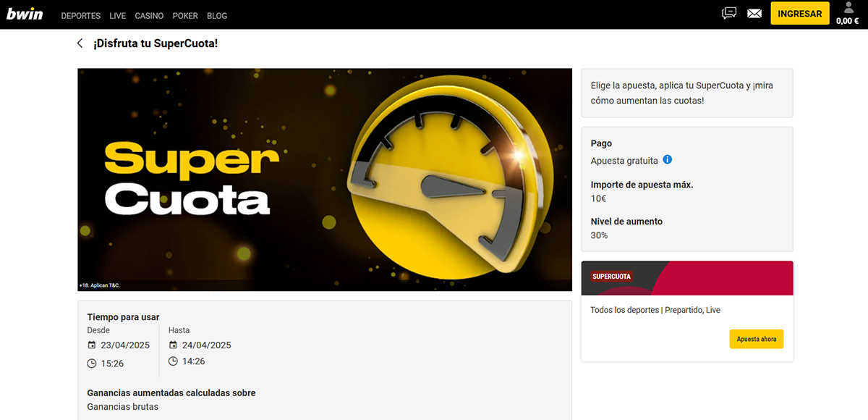This screenshot has width=868, height=420.
Task: Open the user account balance icon
Action: tap(849, 8)
